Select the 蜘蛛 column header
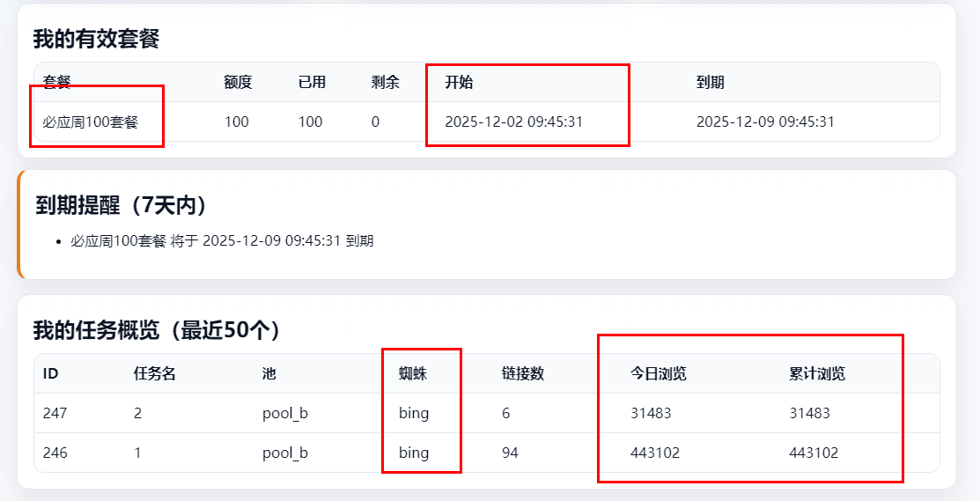 412,373
